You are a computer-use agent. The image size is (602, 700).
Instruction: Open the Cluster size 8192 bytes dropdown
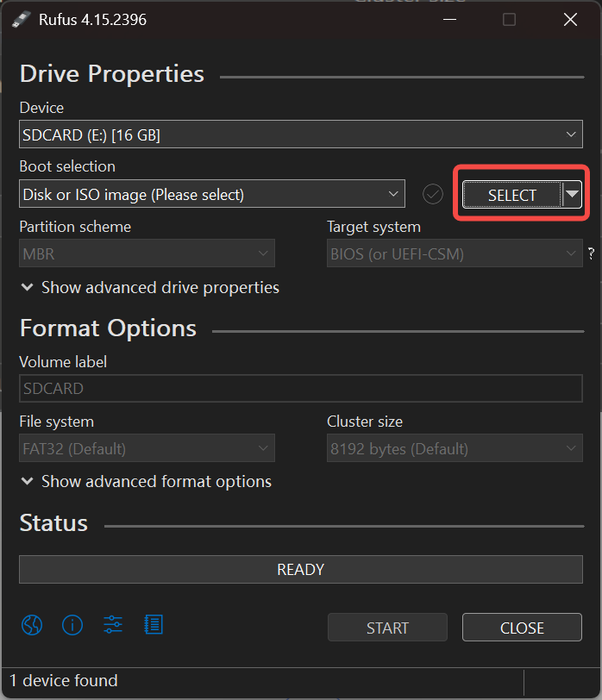click(x=455, y=447)
